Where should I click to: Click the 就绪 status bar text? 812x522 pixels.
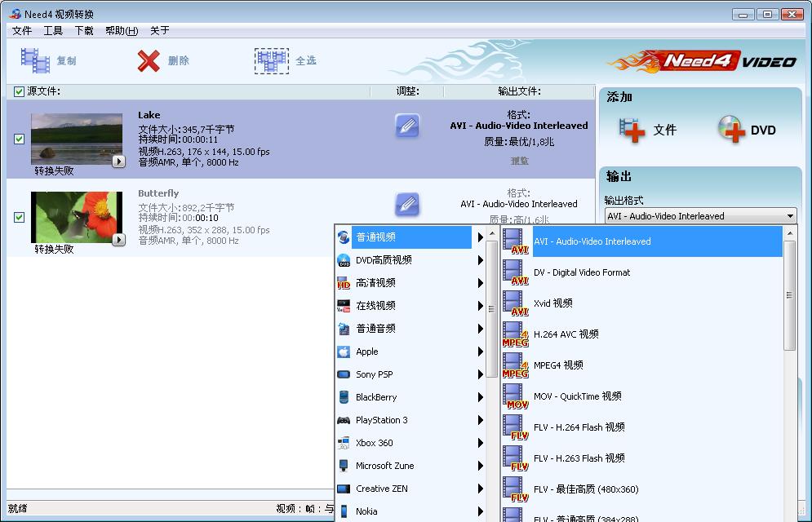(18, 509)
